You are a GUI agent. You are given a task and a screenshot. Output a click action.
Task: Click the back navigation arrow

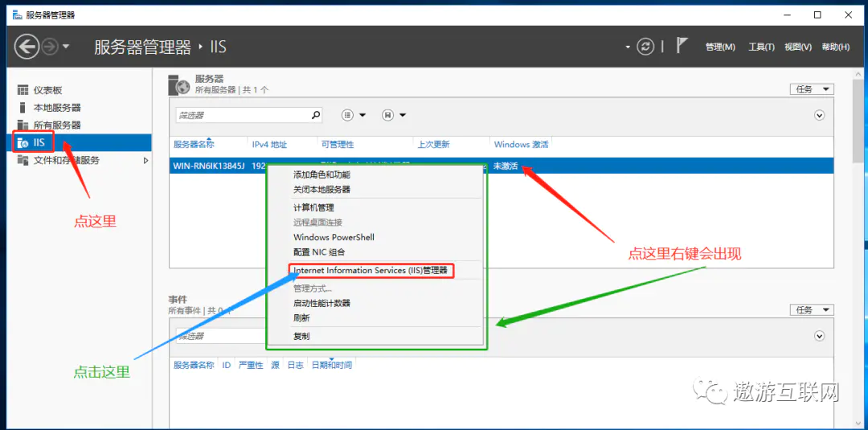25,47
